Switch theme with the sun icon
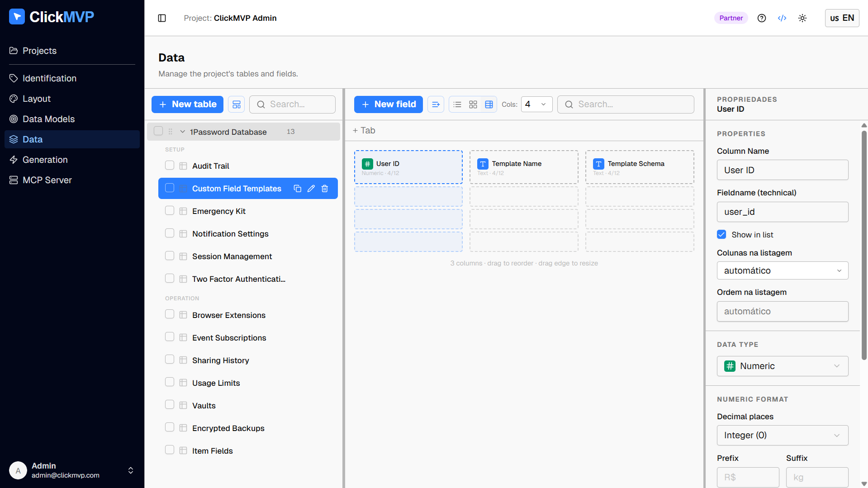The height and width of the screenshot is (488, 868). pos(802,18)
